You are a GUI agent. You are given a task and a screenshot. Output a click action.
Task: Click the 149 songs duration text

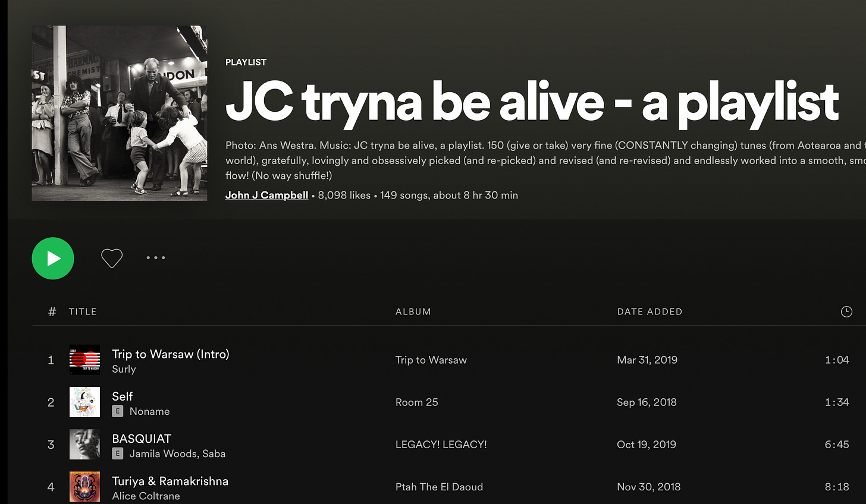[449, 195]
